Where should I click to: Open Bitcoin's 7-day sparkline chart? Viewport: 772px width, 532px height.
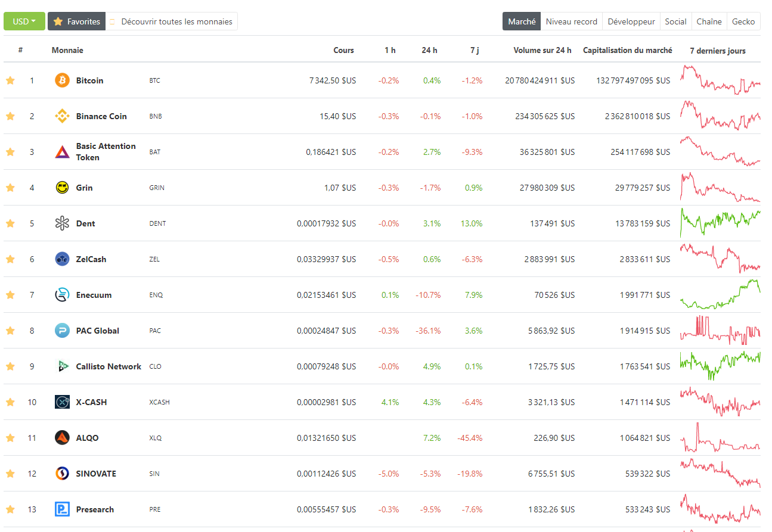[x=720, y=80]
